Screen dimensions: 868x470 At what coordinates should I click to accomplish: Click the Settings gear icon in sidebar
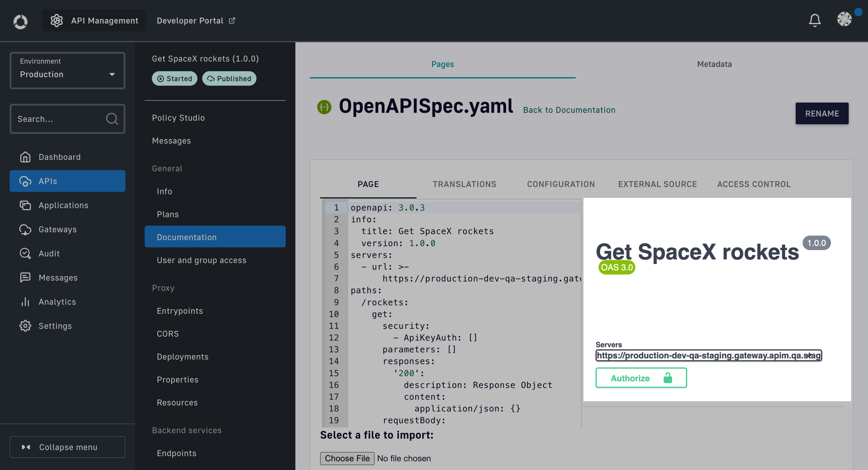click(x=25, y=326)
